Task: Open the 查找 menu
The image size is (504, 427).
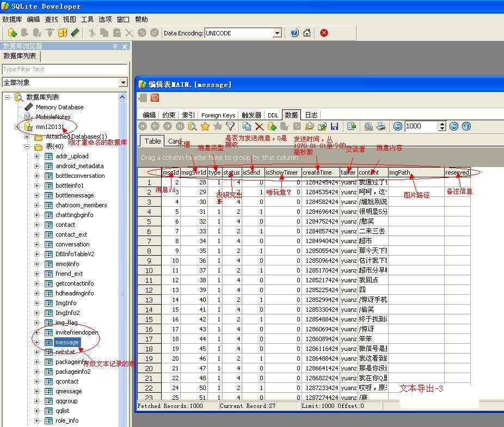Action: pyautogui.click(x=51, y=19)
